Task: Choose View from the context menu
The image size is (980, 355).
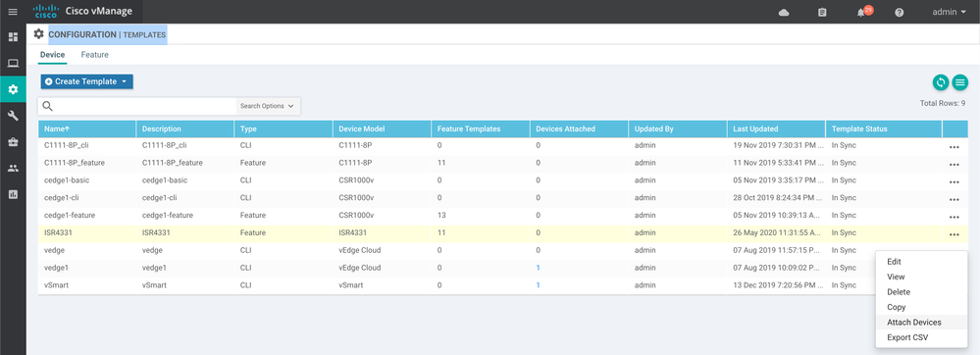Action: click(x=921, y=277)
